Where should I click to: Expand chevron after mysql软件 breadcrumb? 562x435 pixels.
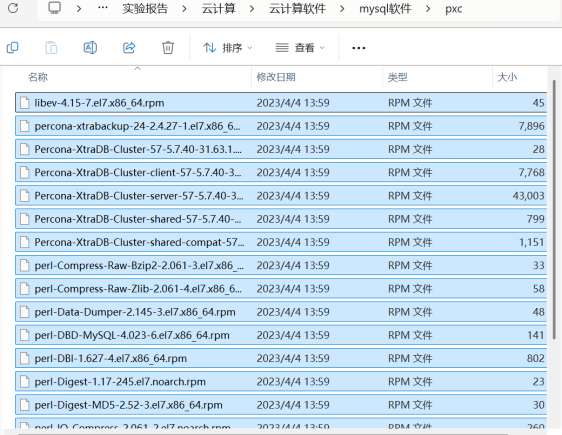(428, 8)
